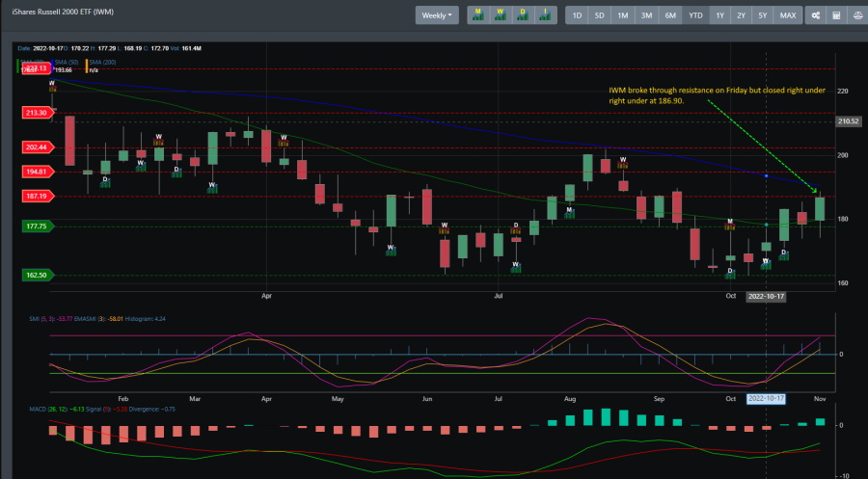This screenshot has height=479, width=868.
Task: Click the iShares Russell 2000 ETF (IWM) title
Action: [63, 12]
